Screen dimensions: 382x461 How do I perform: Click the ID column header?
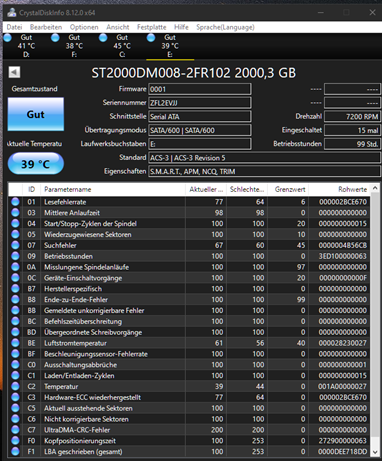(31, 189)
